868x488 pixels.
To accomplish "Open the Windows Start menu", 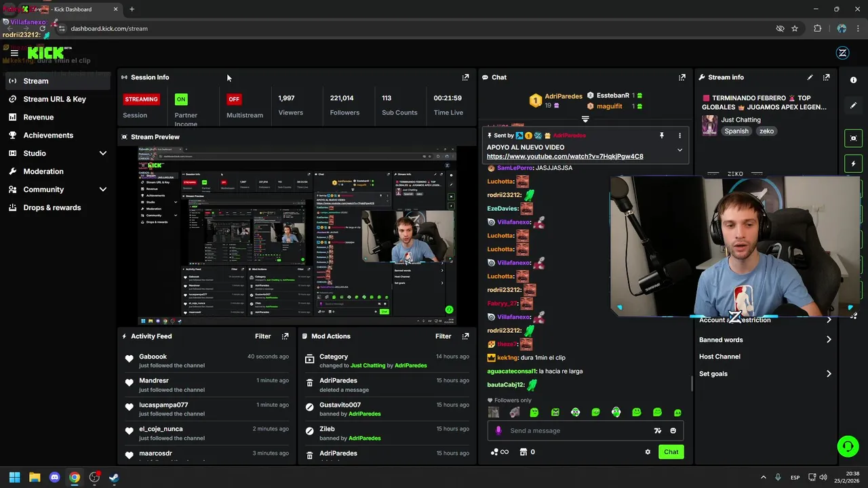I will click(14, 477).
